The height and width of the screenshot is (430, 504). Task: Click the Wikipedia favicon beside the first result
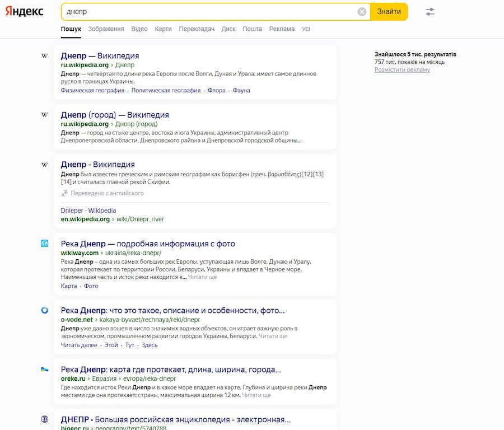(45, 56)
